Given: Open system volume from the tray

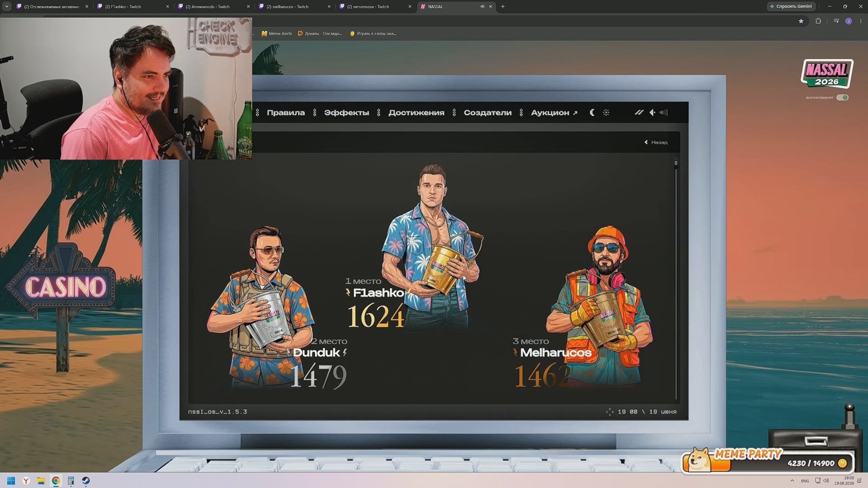Looking at the screenshot, I should coord(826,481).
